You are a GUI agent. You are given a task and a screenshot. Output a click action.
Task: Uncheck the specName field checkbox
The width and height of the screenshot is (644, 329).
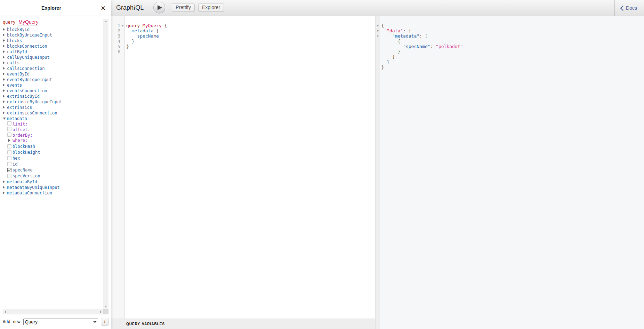(x=9, y=170)
